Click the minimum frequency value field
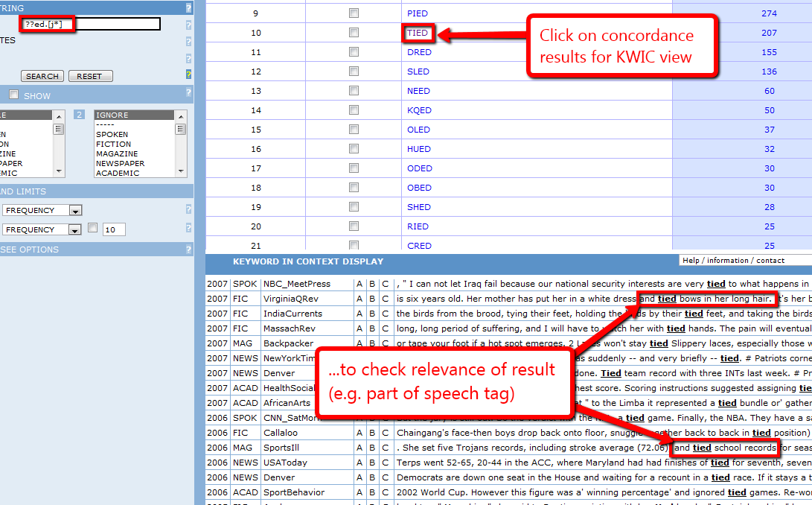The height and width of the screenshot is (505, 812). pyautogui.click(x=114, y=229)
